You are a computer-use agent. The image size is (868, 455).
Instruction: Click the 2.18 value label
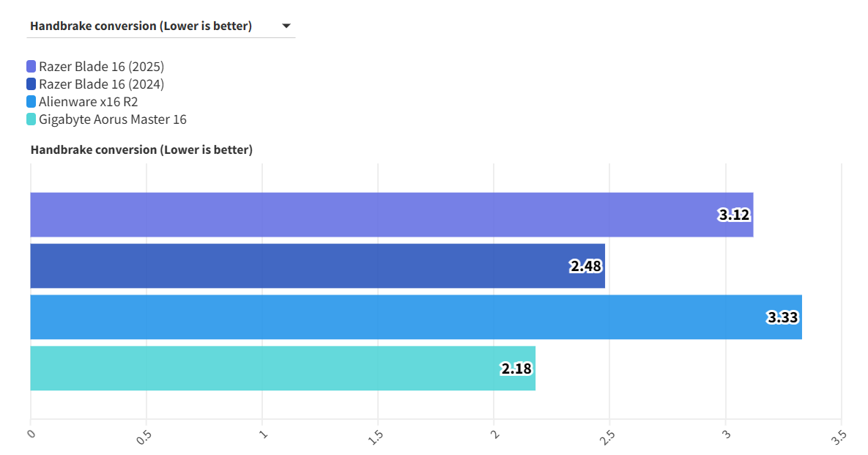tap(516, 369)
